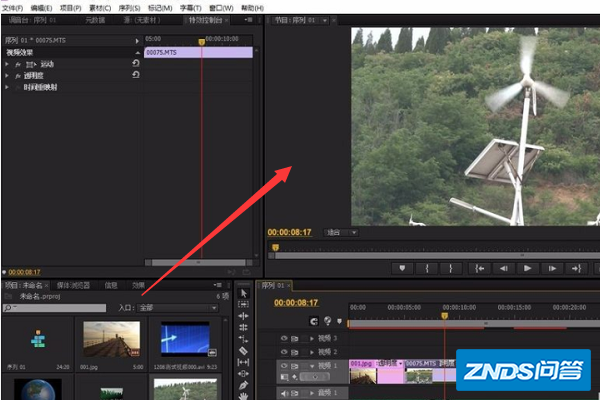Image resolution: width=600 pixels, height=400 pixels.
Task: Select the Slip tool
Action: (243, 362)
